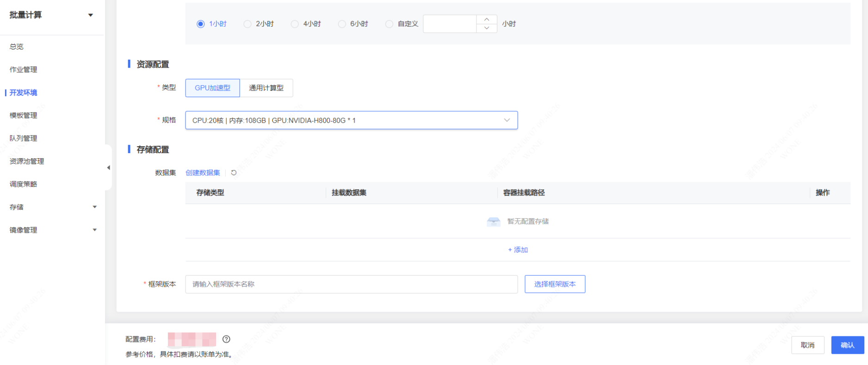Viewport: 868px width, 365px height.
Task: Click the empty storage box icon
Action: pyautogui.click(x=494, y=222)
